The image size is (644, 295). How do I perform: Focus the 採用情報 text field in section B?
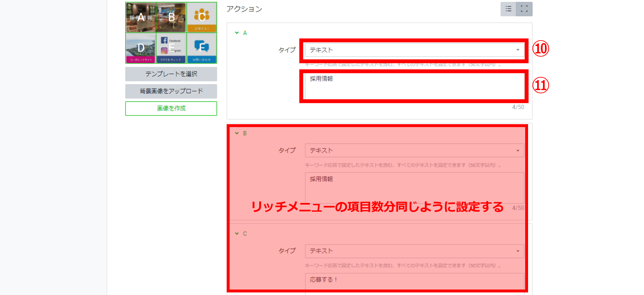414,188
